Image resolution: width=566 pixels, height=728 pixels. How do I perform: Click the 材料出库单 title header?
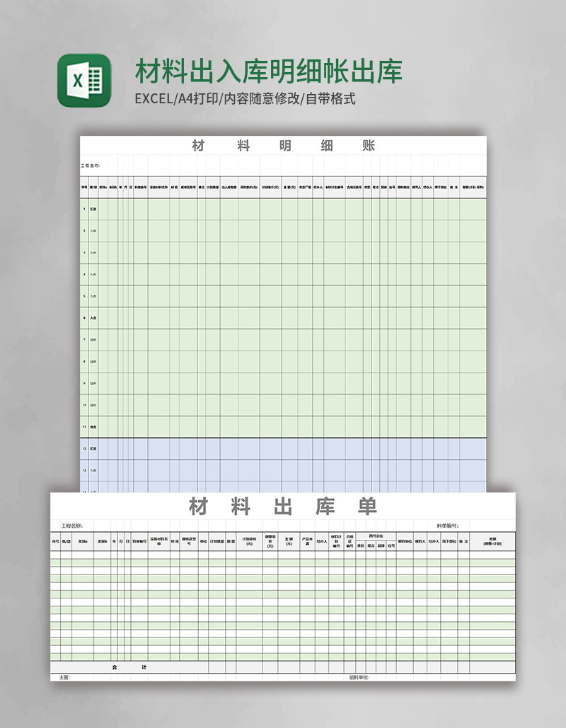(283, 506)
